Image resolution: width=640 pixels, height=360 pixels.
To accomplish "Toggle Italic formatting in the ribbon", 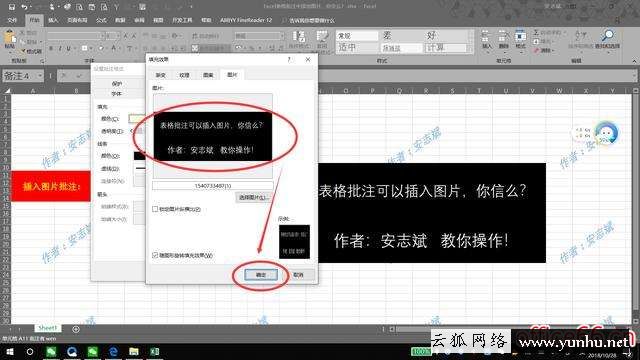I will click(60, 48).
